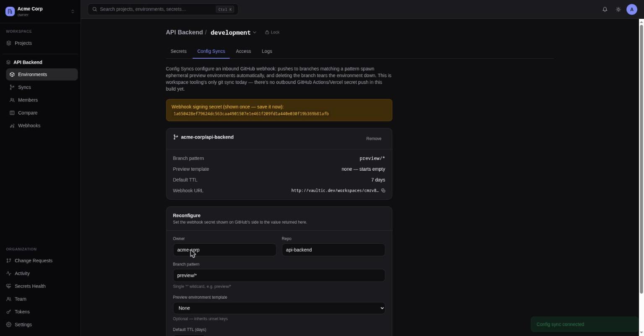Screen dimensions: 644x336
Task: Open Environments sidebar item
Action: tap(42, 74)
